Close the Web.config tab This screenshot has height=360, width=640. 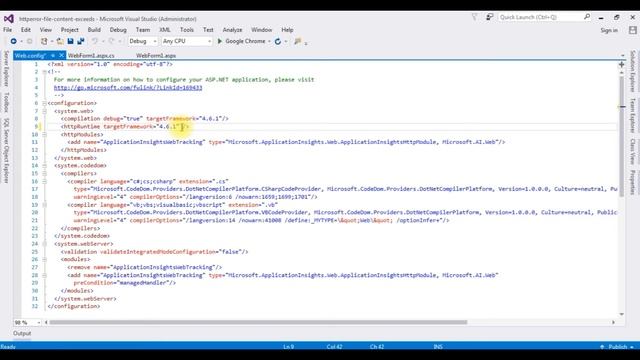[61, 55]
